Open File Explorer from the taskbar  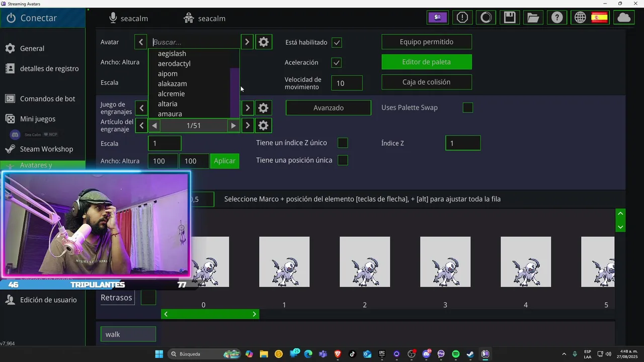264,354
